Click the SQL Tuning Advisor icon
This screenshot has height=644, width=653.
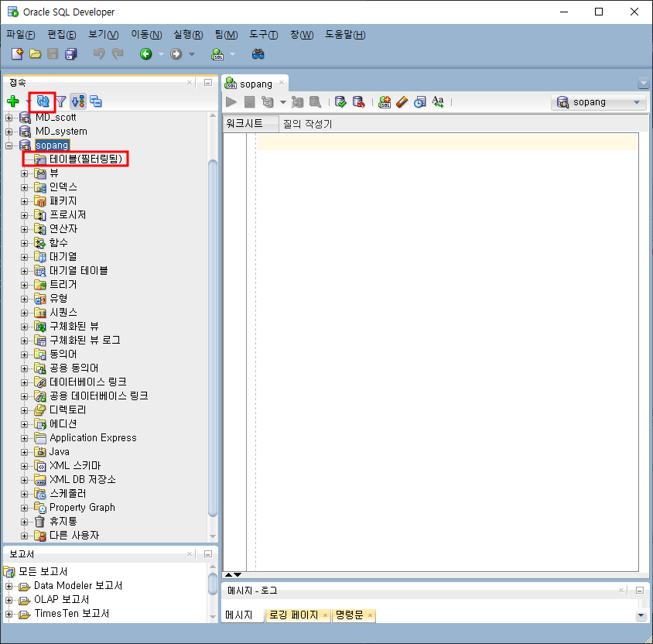coord(315,102)
